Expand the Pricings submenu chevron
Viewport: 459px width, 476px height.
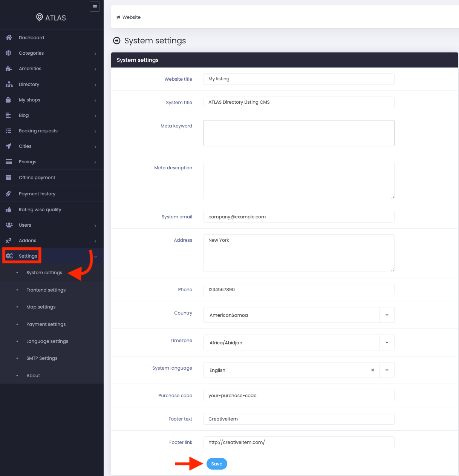click(95, 162)
